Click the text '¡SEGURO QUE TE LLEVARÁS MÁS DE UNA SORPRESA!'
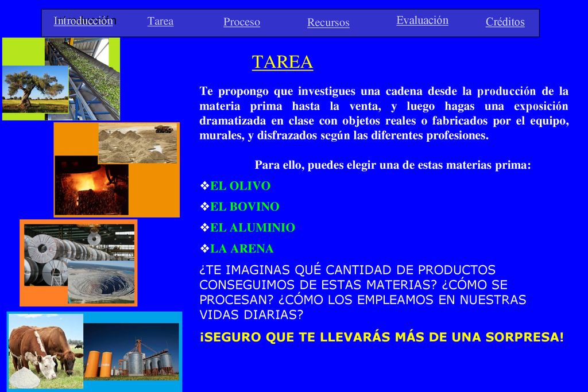The width and height of the screenshot is (588, 392). click(x=382, y=337)
